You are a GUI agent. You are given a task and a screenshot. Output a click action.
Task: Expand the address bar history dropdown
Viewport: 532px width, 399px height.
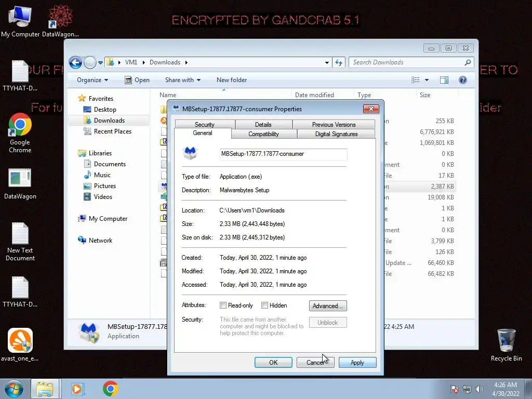tap(327, 62)
